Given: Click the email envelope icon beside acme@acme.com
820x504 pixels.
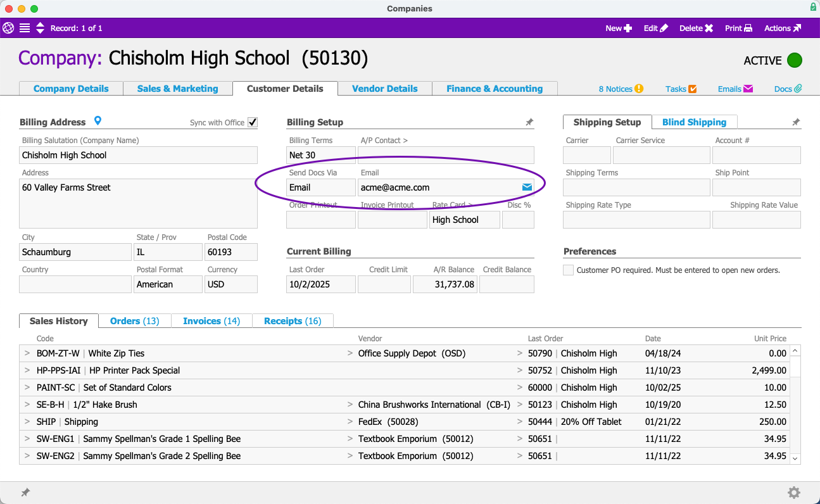Looking at the screenshot, I should 527,187.
